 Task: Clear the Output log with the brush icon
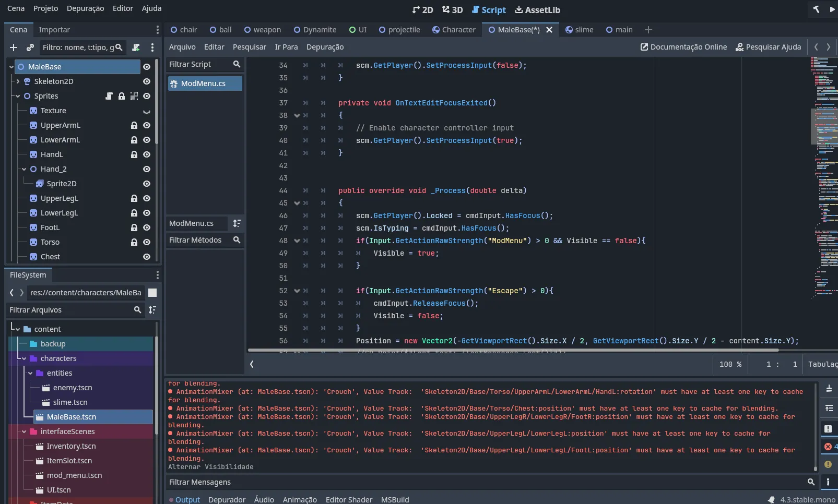pos(829,388)
